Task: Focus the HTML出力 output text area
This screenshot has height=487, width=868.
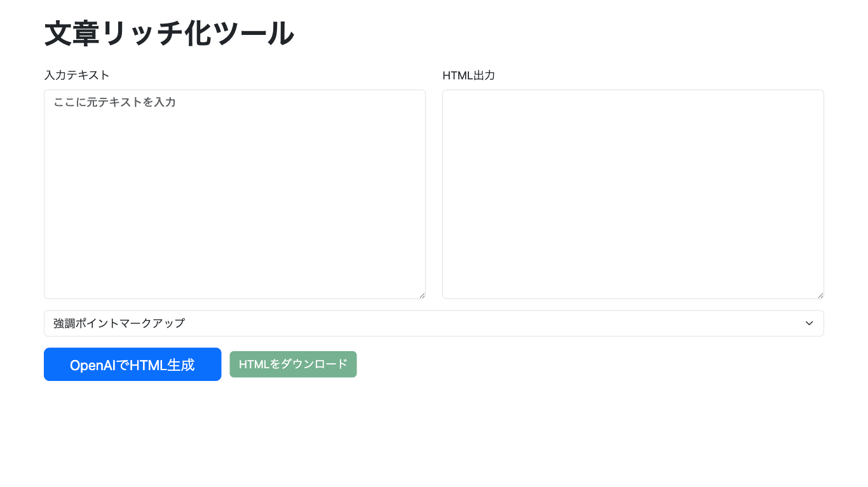Action: (633, 194)
